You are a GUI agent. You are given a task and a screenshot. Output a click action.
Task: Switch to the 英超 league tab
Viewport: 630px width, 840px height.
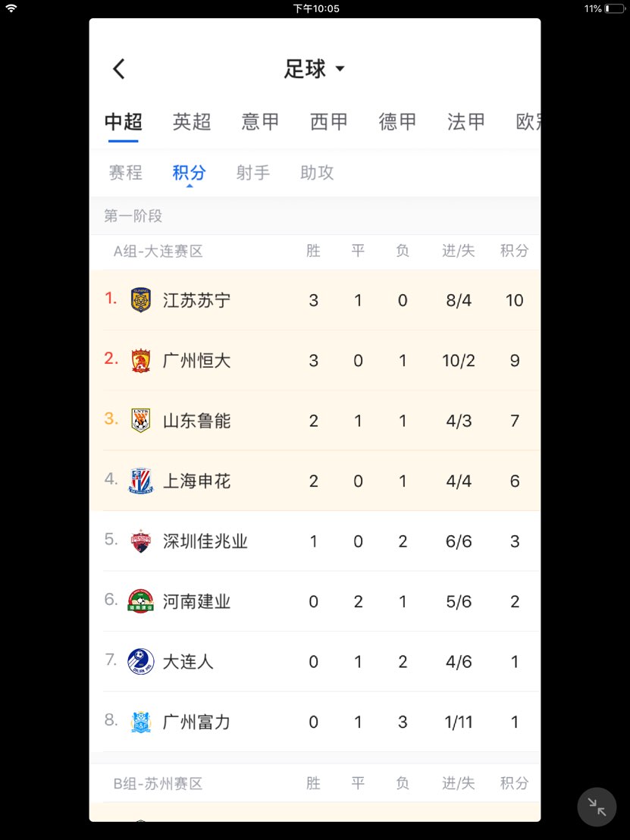coord(192,122)
